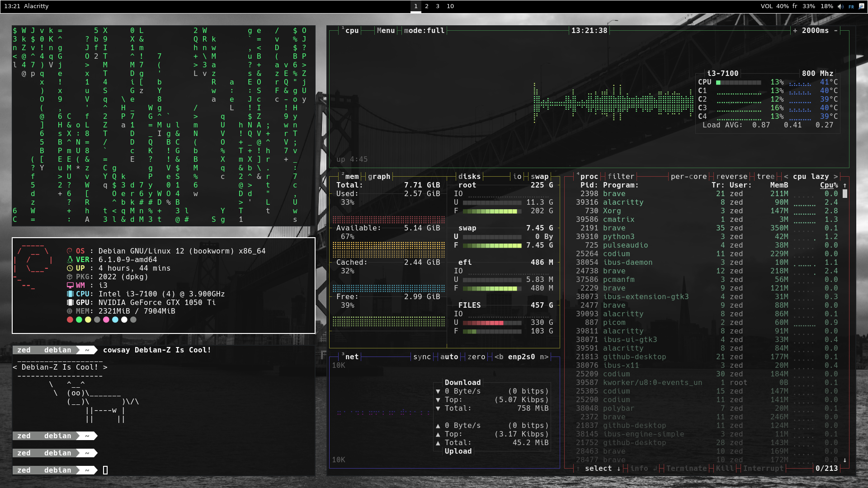Open the btop Menu
The image size is (868, 488).
pos(385,30)
